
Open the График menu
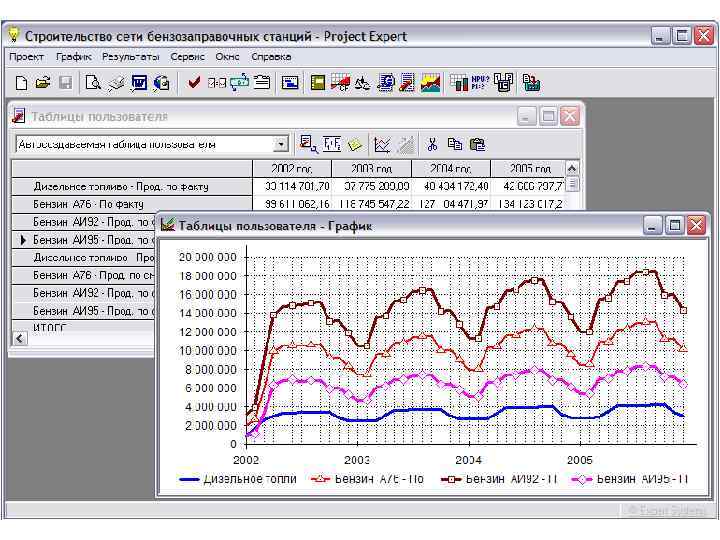coord(73,57)
